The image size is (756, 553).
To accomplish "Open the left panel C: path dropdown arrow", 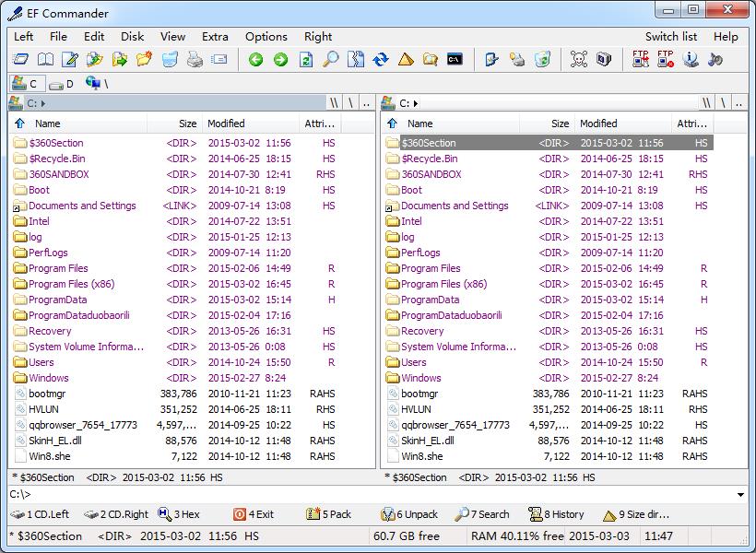I will (42, 103).
